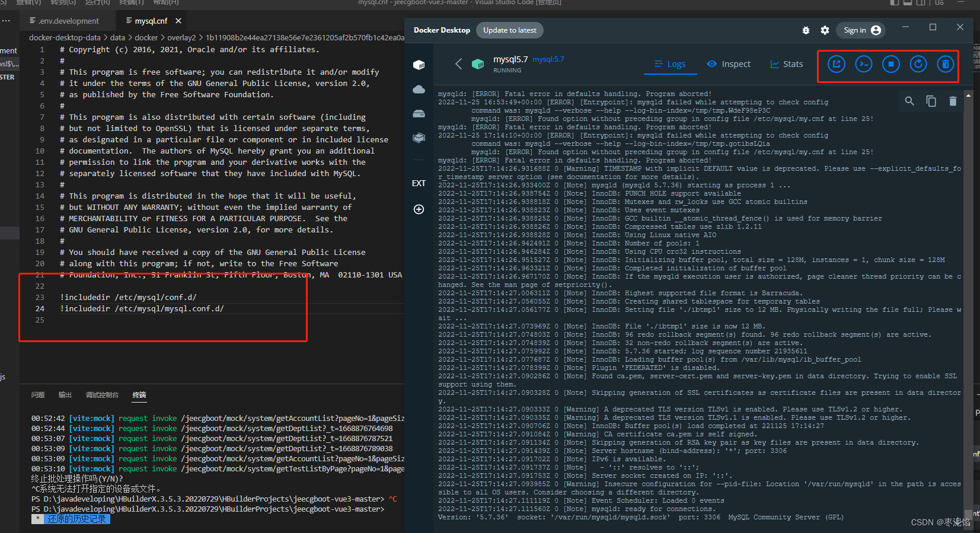
Task: Open Containers view in Docker sidebar
Action: pos(419,65)
